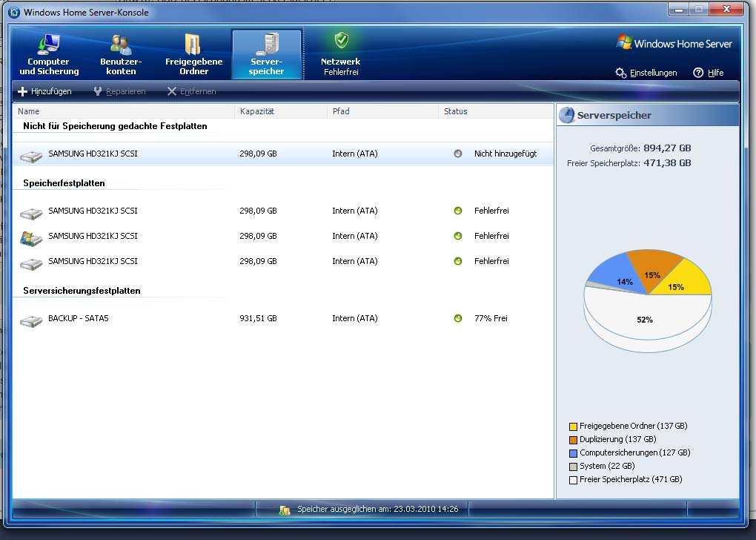Click the blue 14% pie slice

click(617, 275)
